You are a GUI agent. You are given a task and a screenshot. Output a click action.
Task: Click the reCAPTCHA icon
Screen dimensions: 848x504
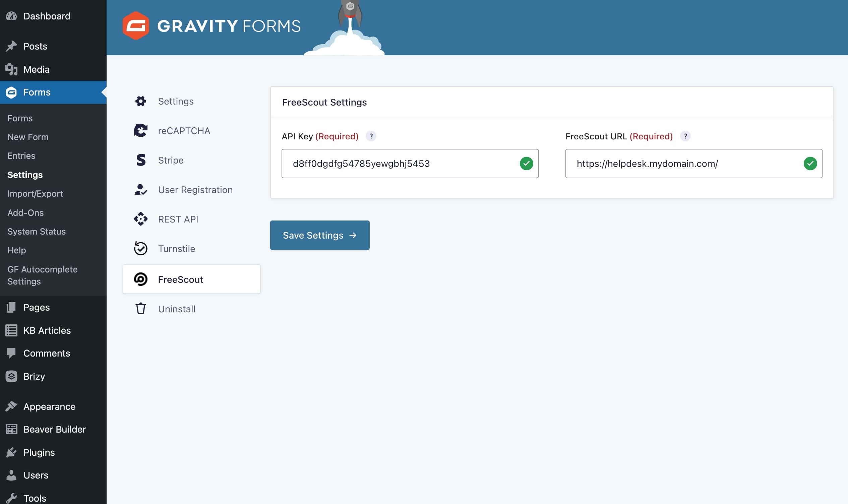(x=140, y=131)
